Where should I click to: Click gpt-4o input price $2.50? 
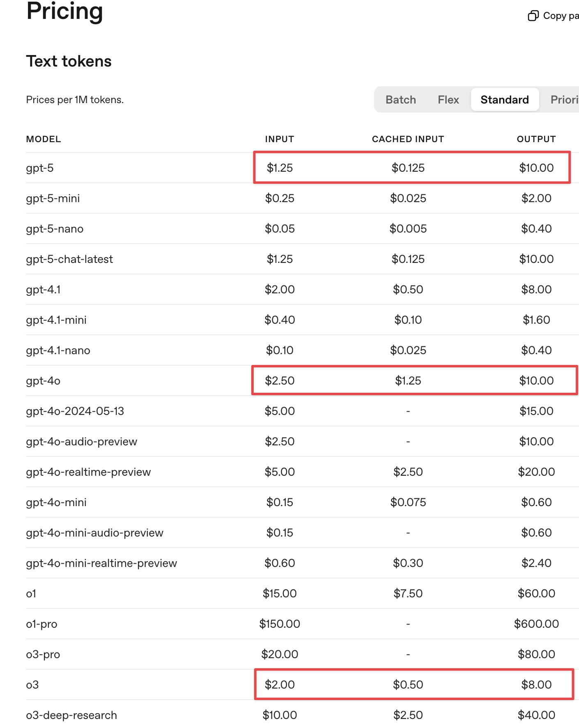[280, 380]
